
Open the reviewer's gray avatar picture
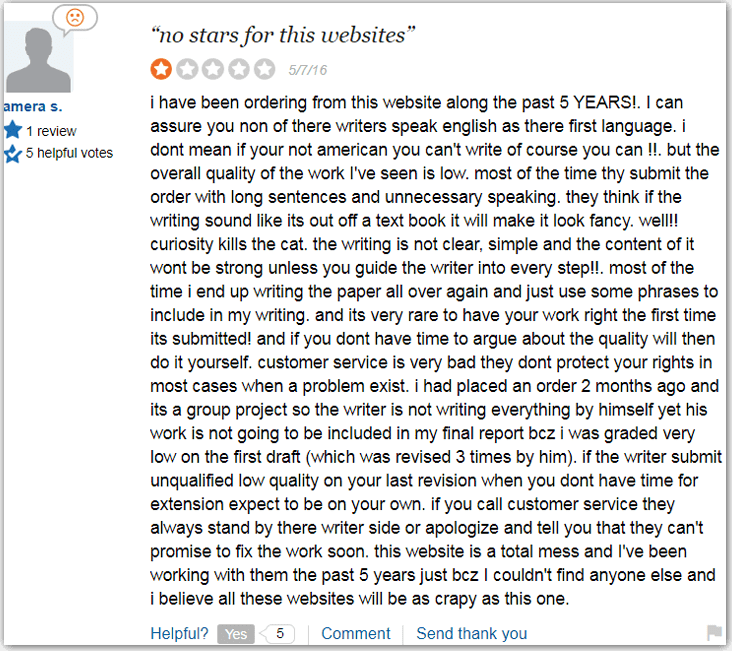click(37, 58)
